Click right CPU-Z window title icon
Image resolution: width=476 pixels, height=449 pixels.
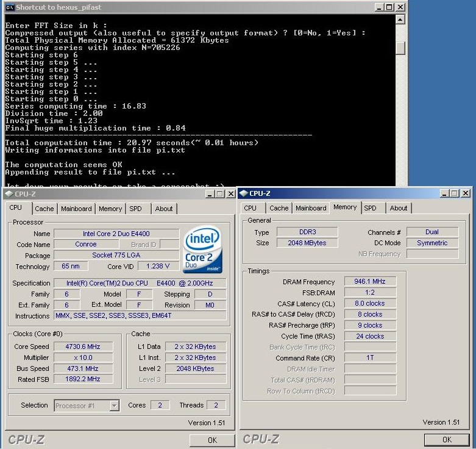(243, 193)
